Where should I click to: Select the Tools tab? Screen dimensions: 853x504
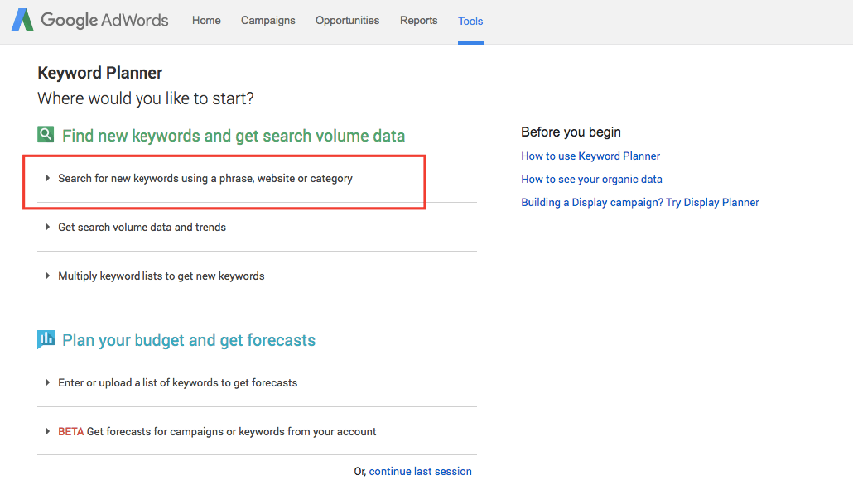tap(470, 22)
